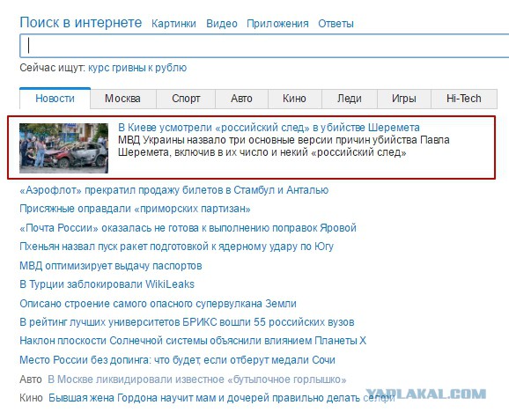Open БРИКС university ranking headline
Screen dimensions: 509x420
[187, 322]
